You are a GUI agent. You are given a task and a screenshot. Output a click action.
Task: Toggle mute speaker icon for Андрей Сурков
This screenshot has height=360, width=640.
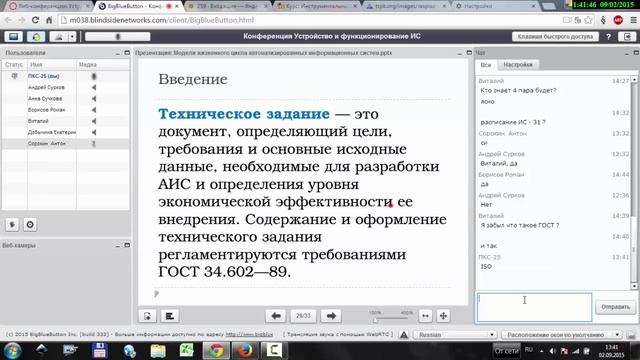pyautogui.click(x=94, y=87)
